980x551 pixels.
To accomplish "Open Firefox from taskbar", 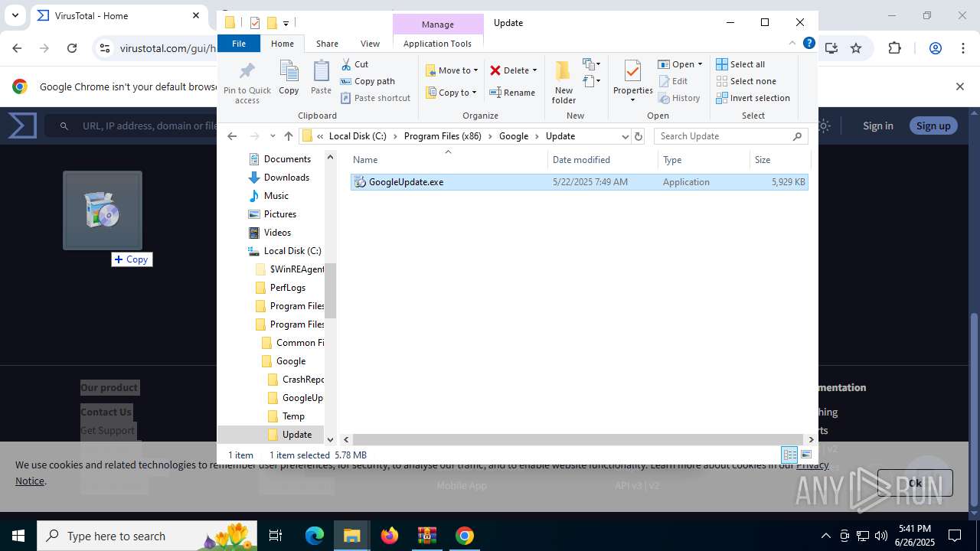I will pyautogui.click(x=390, y=536).
